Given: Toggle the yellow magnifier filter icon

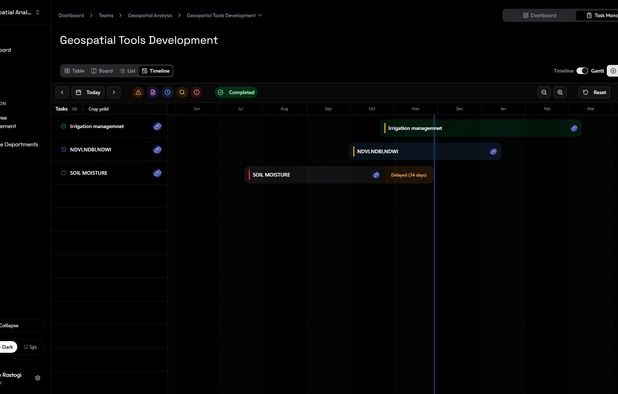Looking at the screenshot, I should (182, 92).
